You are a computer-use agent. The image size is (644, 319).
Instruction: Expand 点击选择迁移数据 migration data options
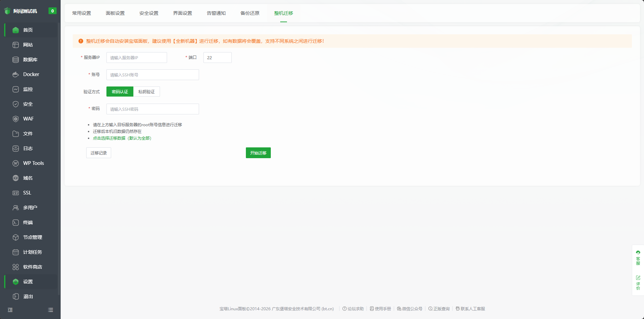tap(109, 138)
